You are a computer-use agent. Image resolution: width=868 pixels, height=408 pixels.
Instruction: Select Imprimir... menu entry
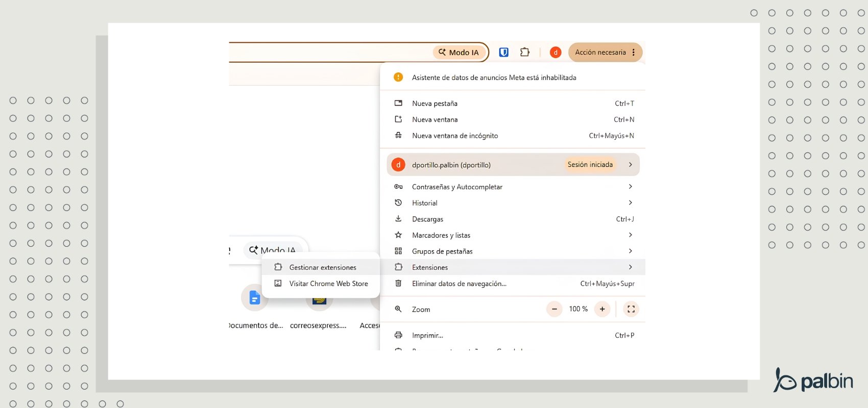click(x=513, y=335)
